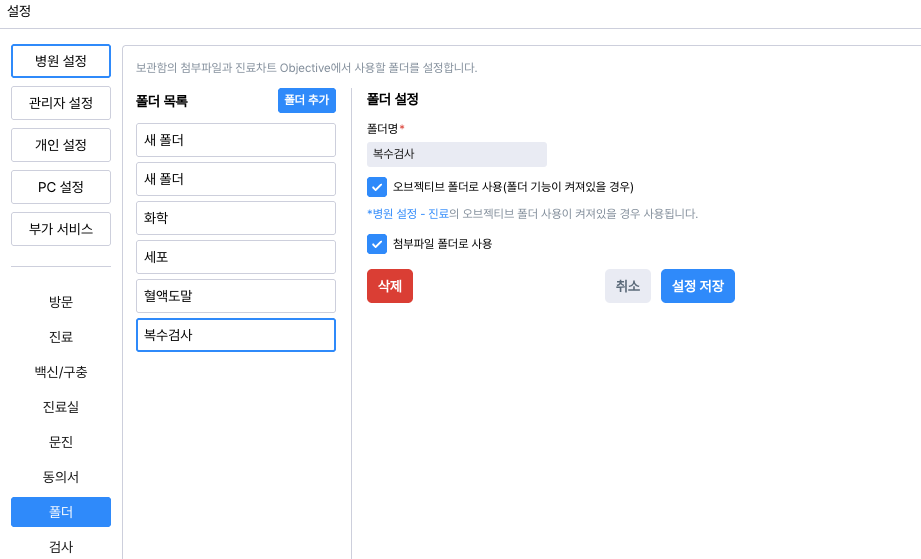Switch to 관리자 설정 tab
Viewport: 921px width, 559px height.
click(x=61, y=103)
